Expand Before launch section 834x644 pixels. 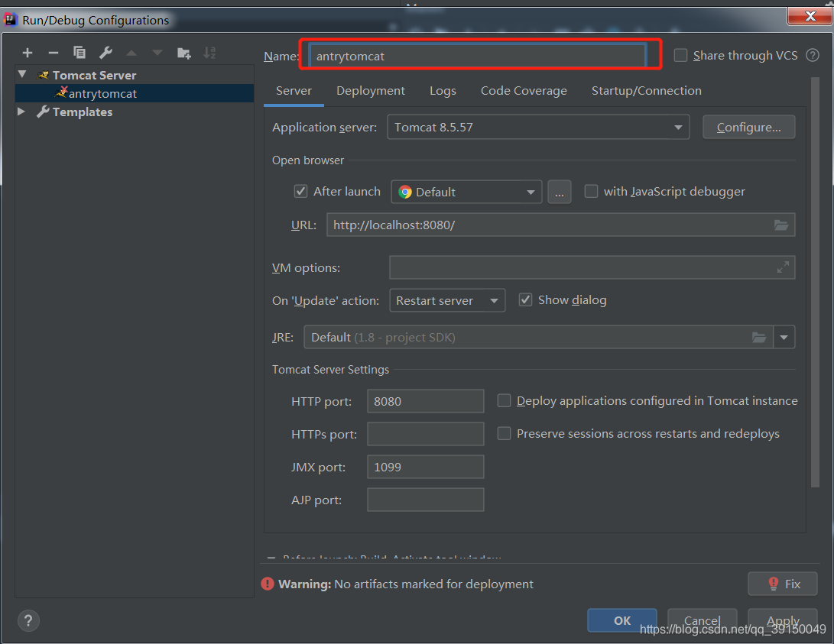(x=271, y=558)
